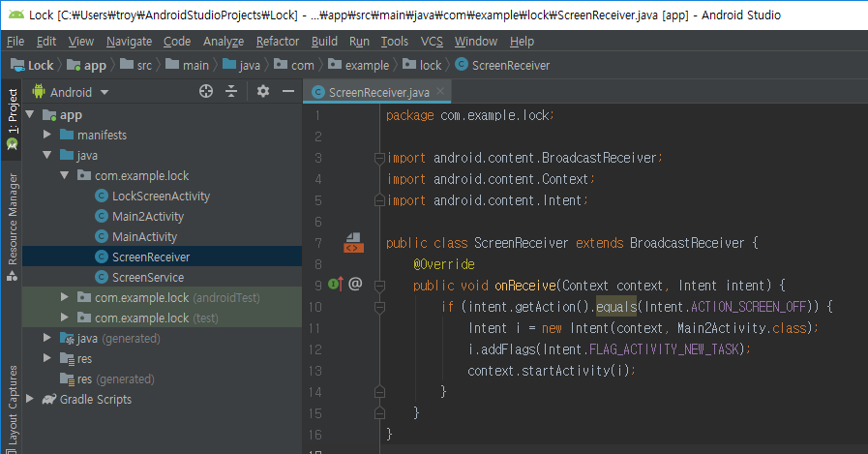868x454 pixels.
Task: Select Main2Activity in project tree
Action: 148,217
